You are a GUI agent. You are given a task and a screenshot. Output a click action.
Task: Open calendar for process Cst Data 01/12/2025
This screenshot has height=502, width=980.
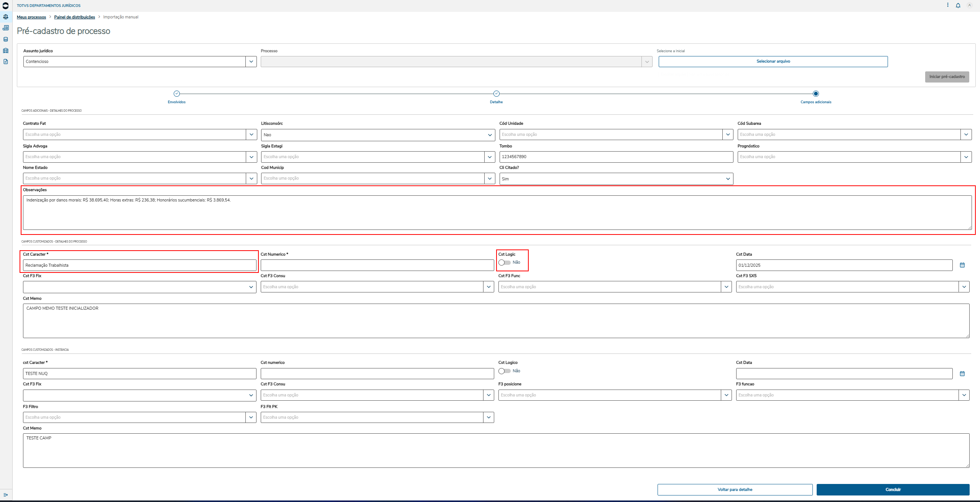pos(962,265)
